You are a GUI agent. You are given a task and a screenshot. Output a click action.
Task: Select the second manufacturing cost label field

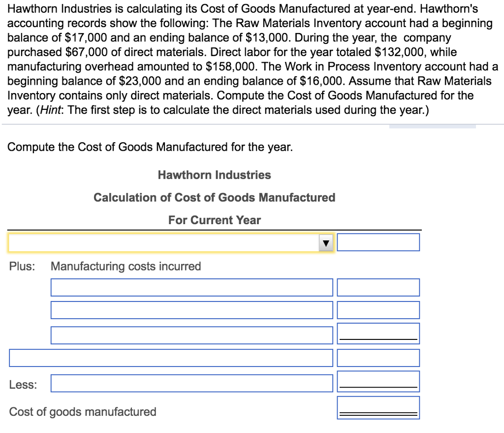(192, 310)
